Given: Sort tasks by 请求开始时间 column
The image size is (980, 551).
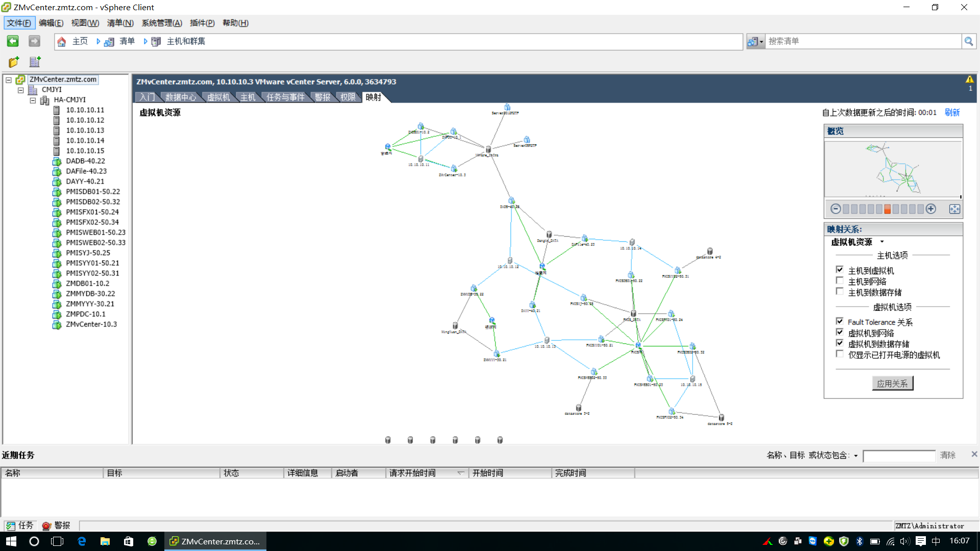Looking at the screenshot, I should coord(427,473).
